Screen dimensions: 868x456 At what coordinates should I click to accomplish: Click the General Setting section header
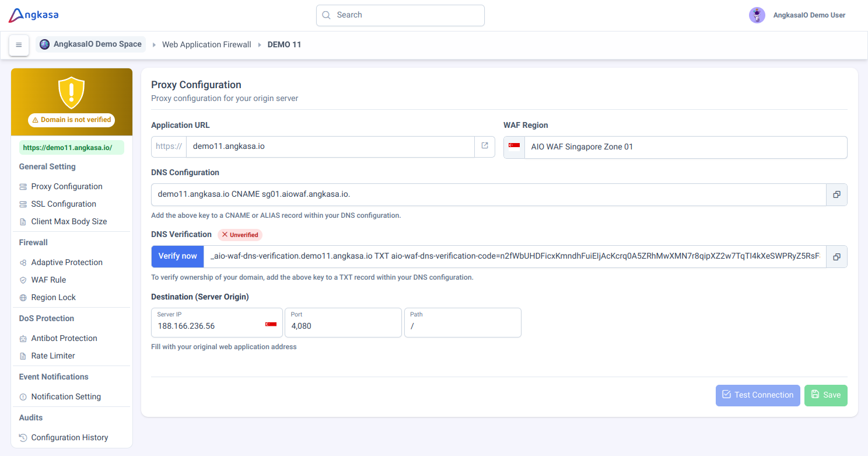click(x=47, y=166)
